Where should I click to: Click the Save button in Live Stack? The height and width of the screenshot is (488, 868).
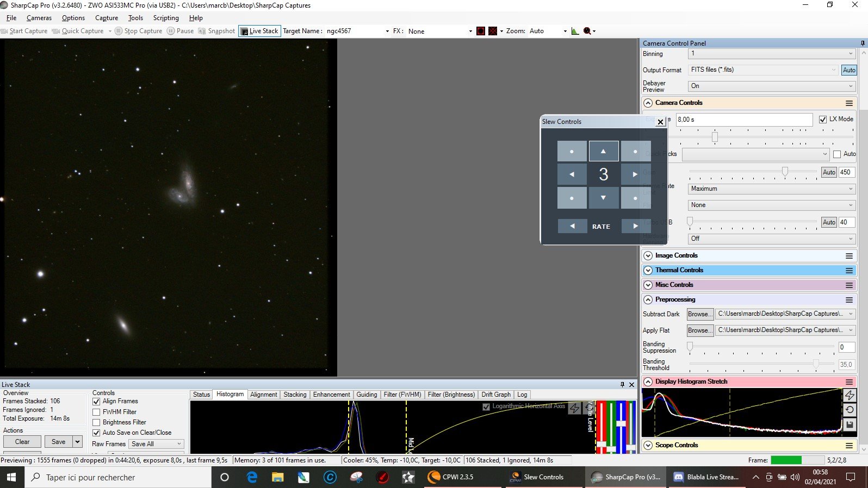click(59, 442)
